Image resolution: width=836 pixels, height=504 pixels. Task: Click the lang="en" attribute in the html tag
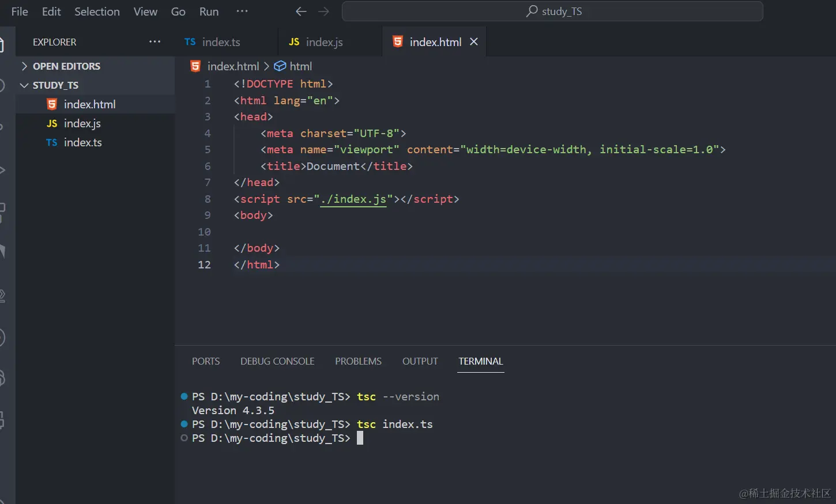click(x=303, y=101)
